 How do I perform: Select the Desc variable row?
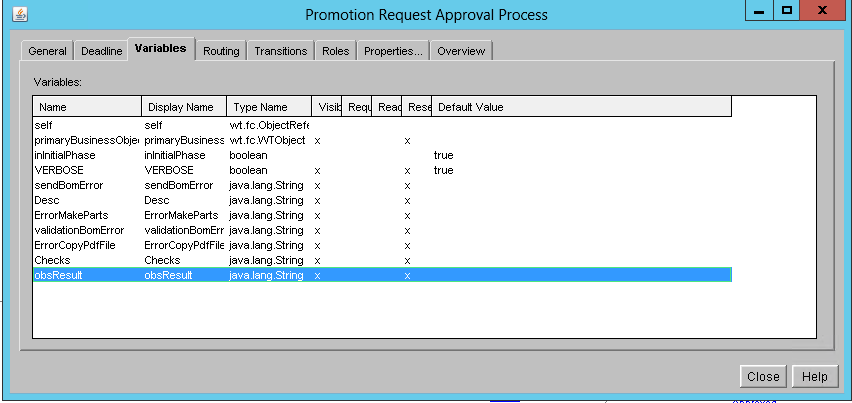point(382,200)
